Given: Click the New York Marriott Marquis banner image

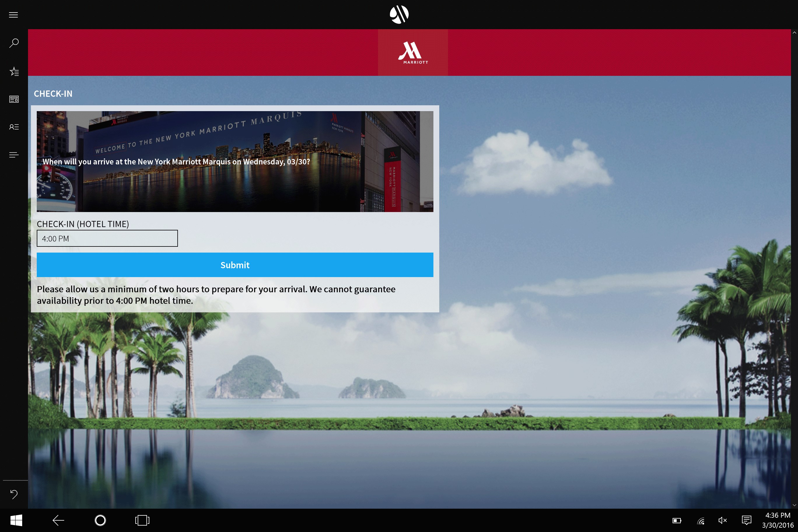Looking at the screenshot, I should [235, 162].
